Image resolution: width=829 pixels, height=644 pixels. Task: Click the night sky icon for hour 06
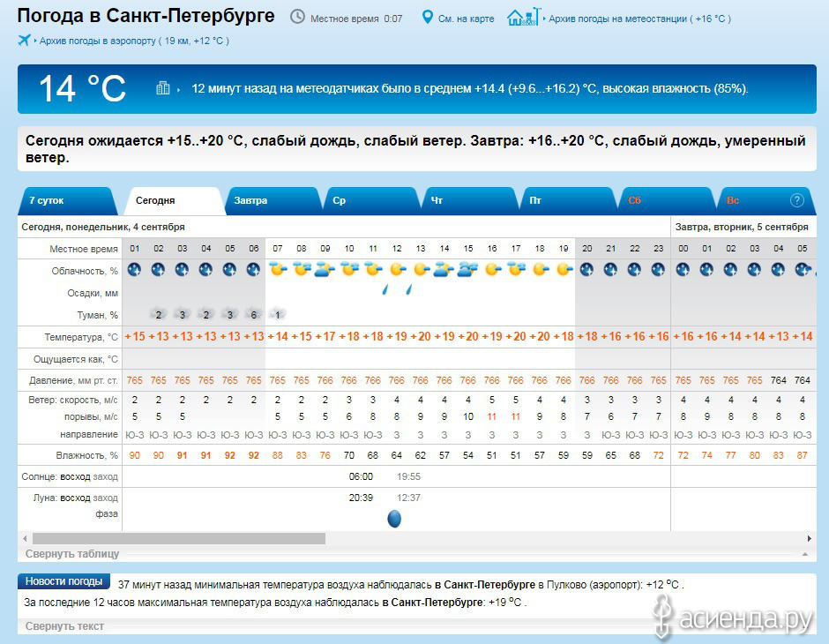click(253, 270)
